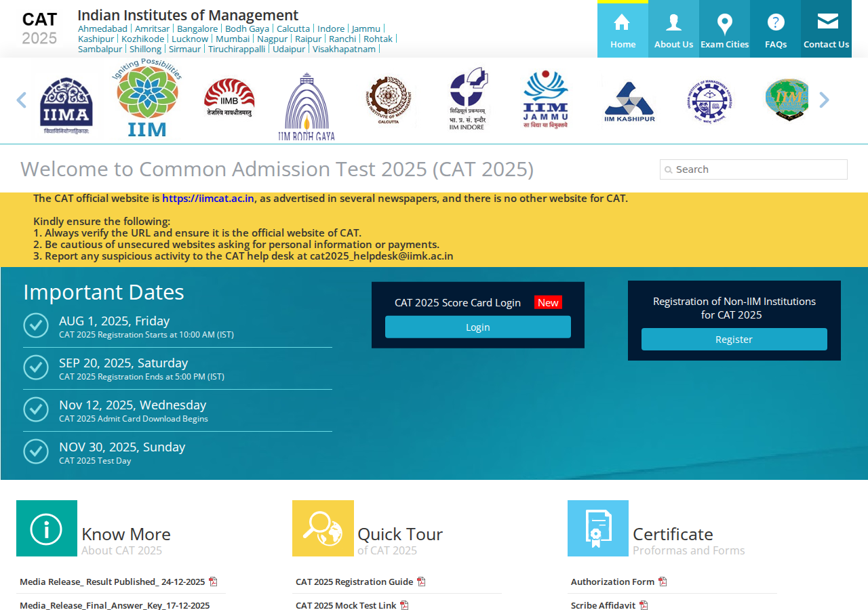Open the Indore campus link
Image resolution: width=868 pixels, height=610 pixels.
[331, 28]
